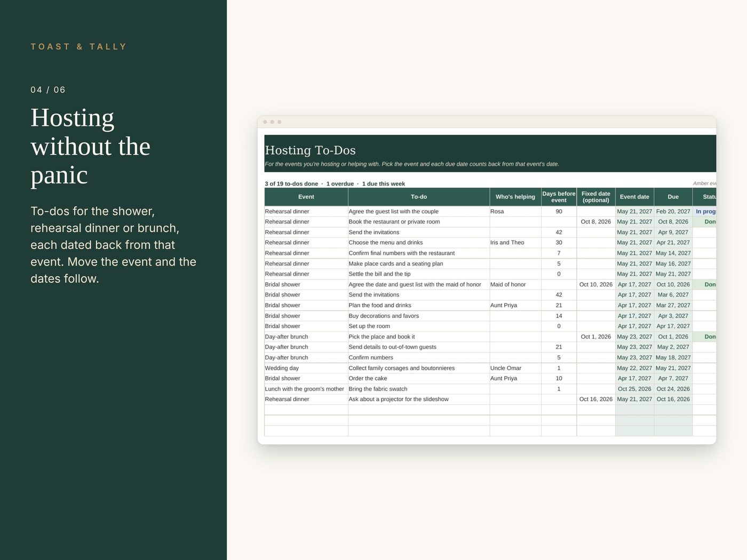
Task: Select 'Pick the place and book it' cell
Action: click(x=419, y=337)
